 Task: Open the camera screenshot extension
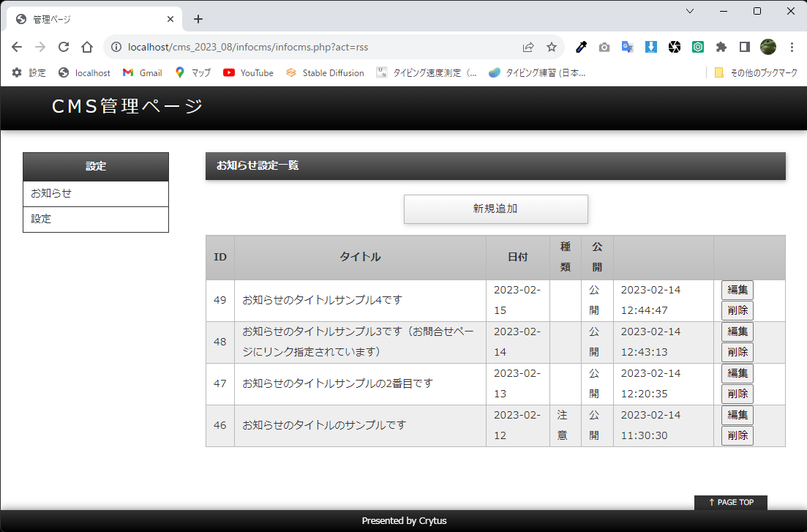[604, 47]
